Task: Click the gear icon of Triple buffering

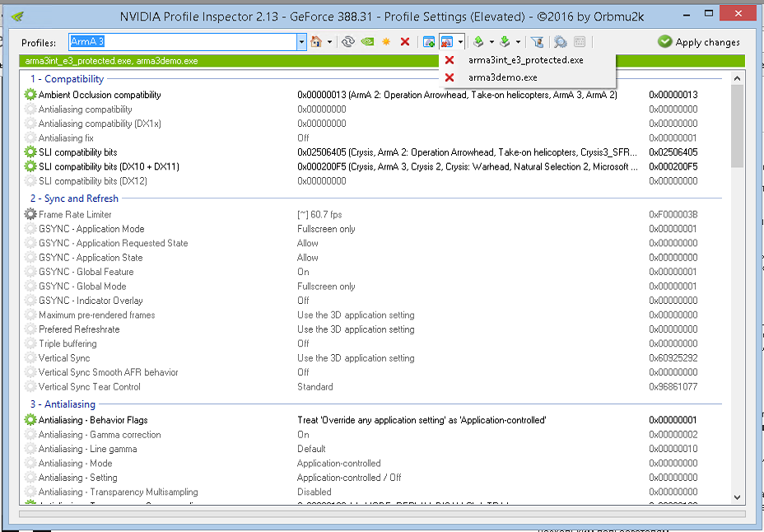Action: pos(30,343)
